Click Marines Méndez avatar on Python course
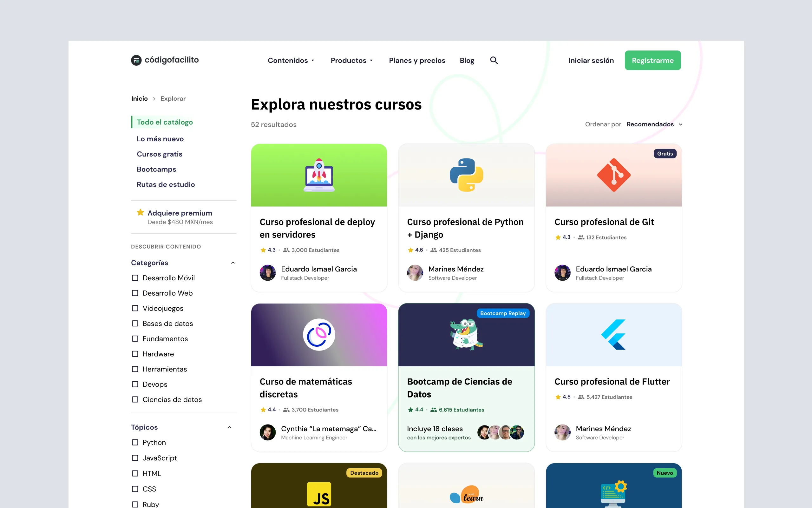 tap(415, 273)
